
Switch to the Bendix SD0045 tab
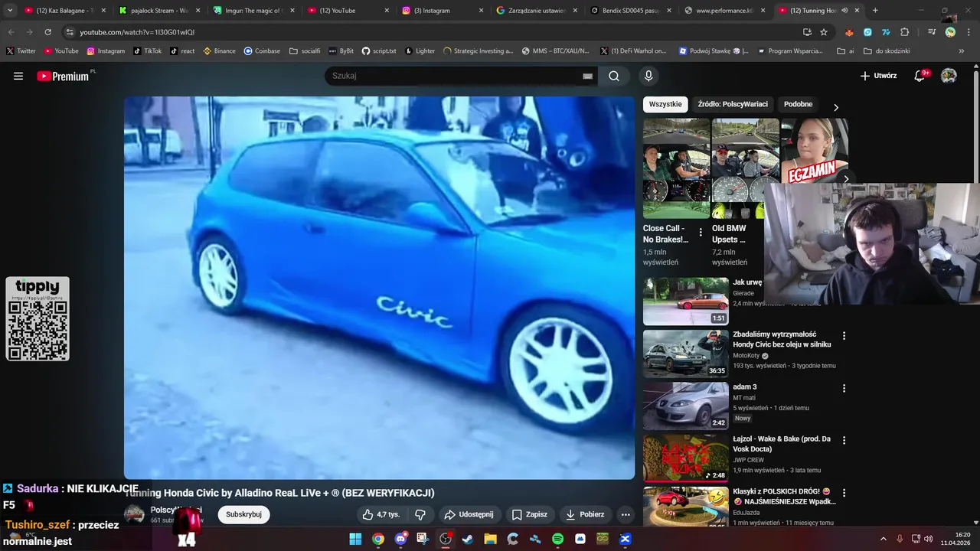631,11
